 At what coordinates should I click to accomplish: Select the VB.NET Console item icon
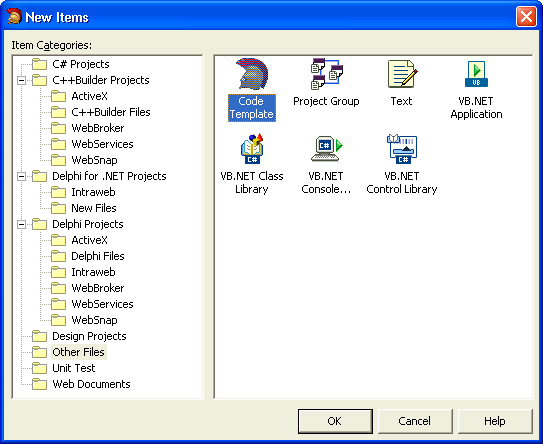[327, 149]
